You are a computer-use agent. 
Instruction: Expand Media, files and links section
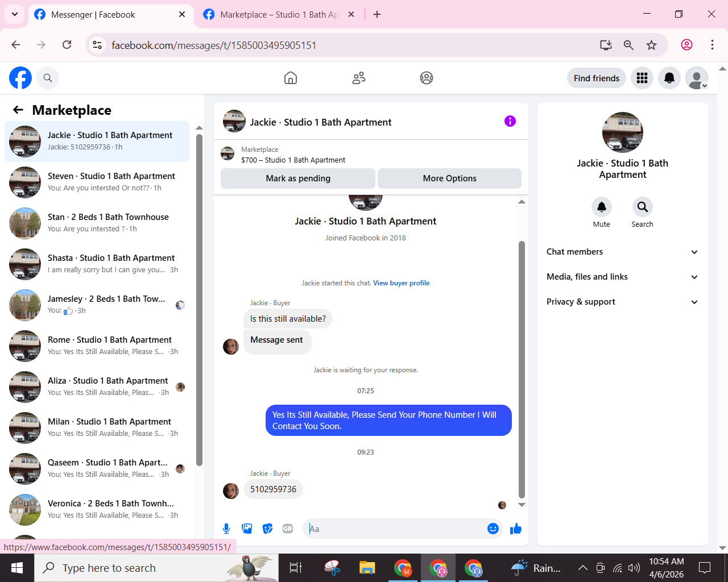pyautogui.click(x=623, y=277)
